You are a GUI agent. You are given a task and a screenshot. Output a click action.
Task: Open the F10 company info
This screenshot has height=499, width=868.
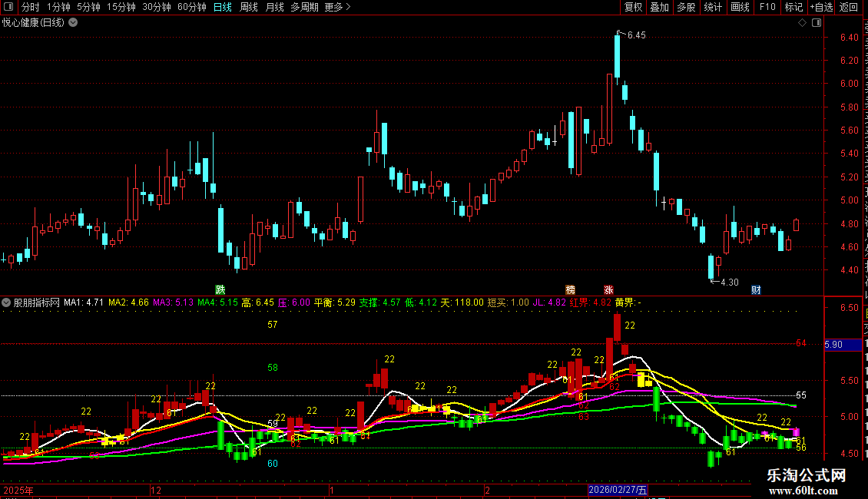pos(767,7)
